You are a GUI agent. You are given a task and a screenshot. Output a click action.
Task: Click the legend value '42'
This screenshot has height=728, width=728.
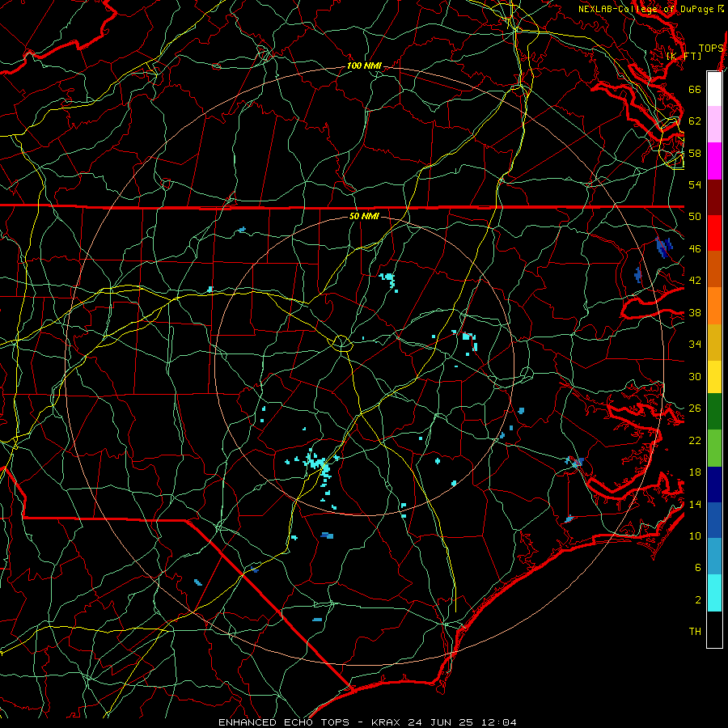(695, 281)
